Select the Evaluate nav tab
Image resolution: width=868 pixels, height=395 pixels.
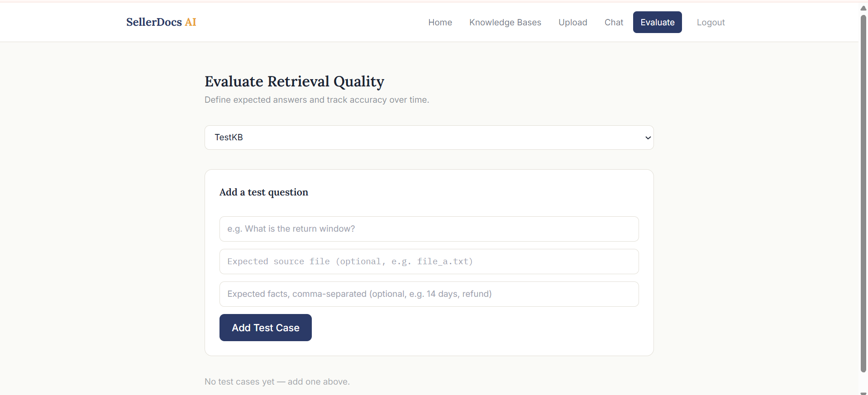[x=657, y=22]
